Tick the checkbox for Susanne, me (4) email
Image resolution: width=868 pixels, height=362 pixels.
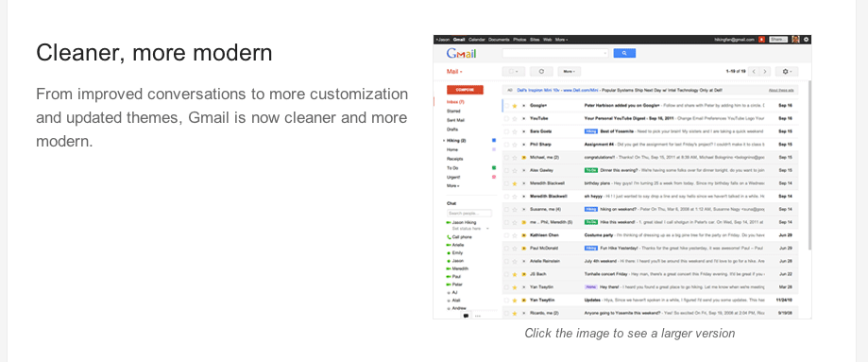tap(506, 209)
